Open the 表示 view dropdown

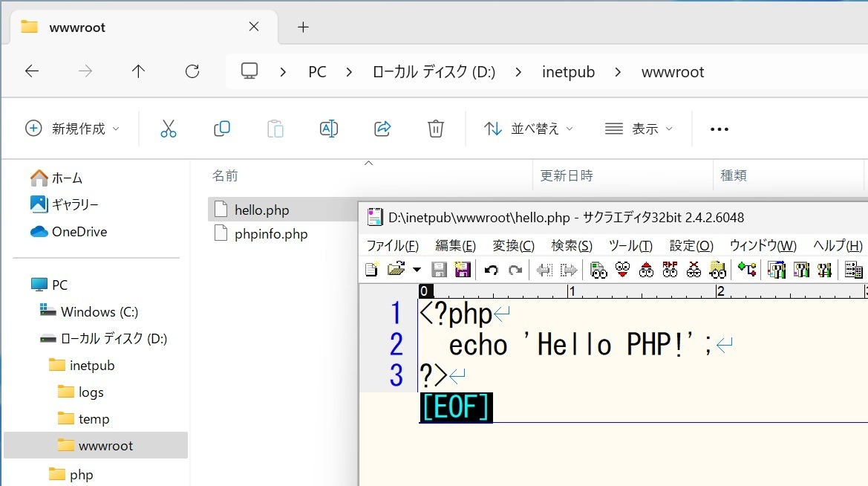click(640, 128)
